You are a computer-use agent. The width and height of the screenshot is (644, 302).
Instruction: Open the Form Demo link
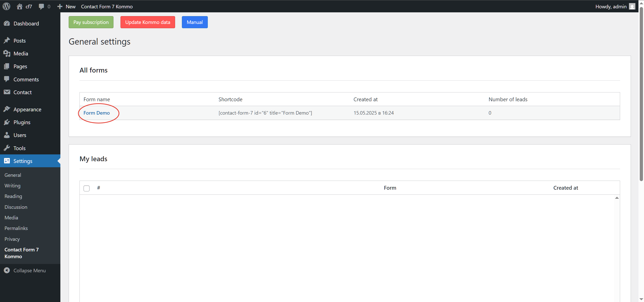pos(96,113)
